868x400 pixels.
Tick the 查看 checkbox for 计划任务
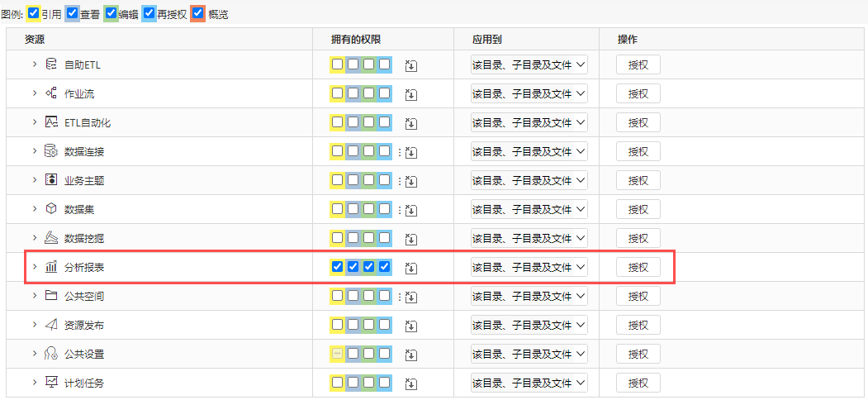tap(353, 383)
